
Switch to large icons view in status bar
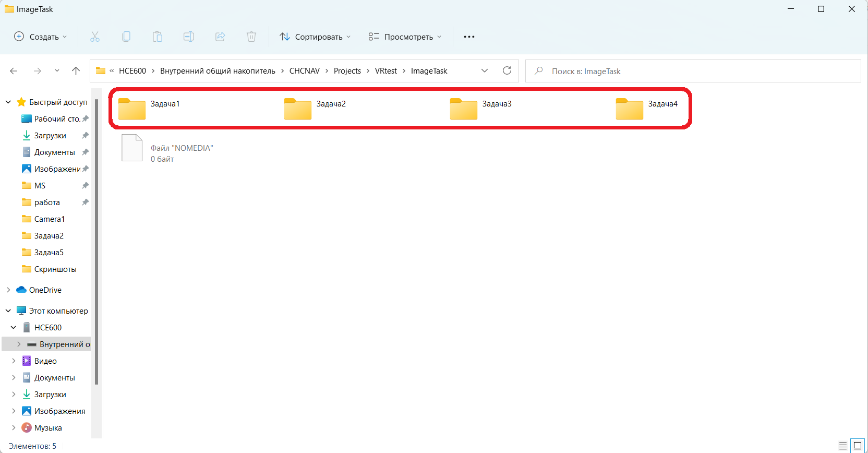coord(858,446)
